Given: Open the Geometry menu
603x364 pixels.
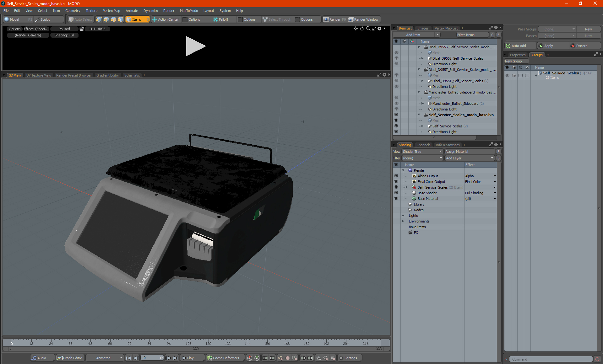Looking at the screenshot, I should click(73, 11).
